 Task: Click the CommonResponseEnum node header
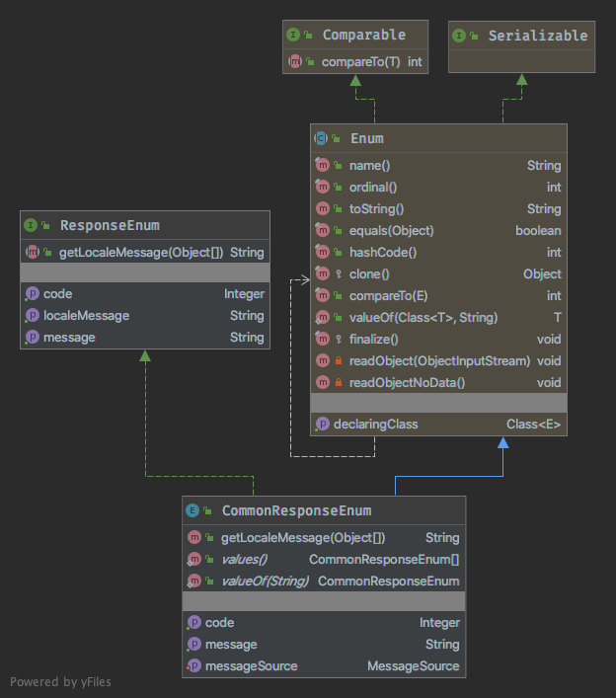(x=296, y=510)
